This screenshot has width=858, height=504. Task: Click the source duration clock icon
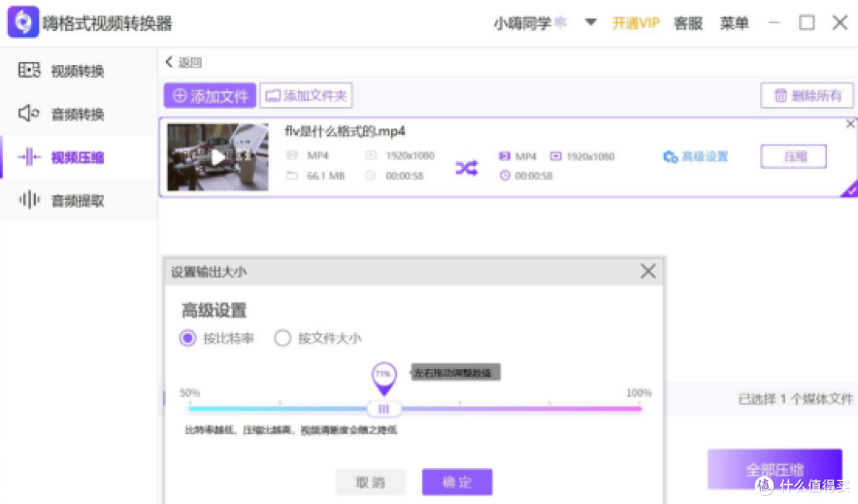(x=370, y=175)
